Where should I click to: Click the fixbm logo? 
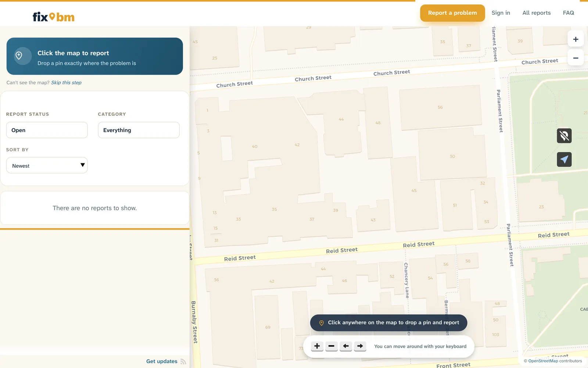coord(54,17)
